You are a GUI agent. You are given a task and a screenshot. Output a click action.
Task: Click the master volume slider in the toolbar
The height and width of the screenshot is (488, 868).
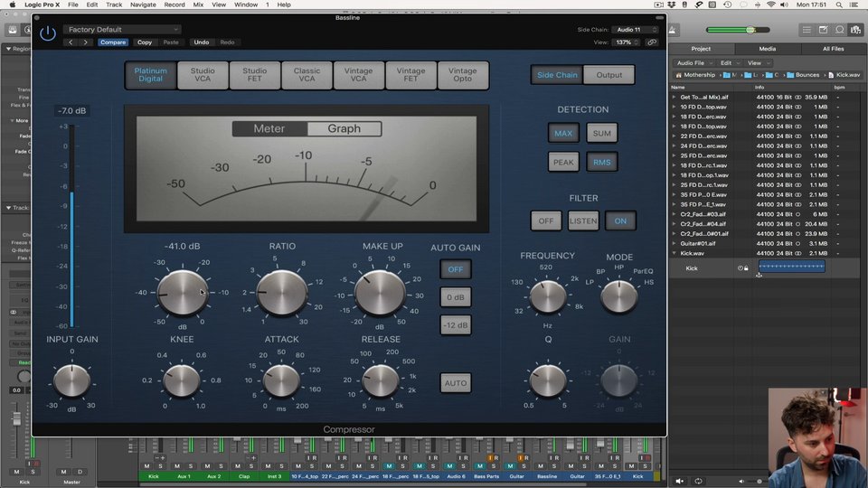point(738,30)
